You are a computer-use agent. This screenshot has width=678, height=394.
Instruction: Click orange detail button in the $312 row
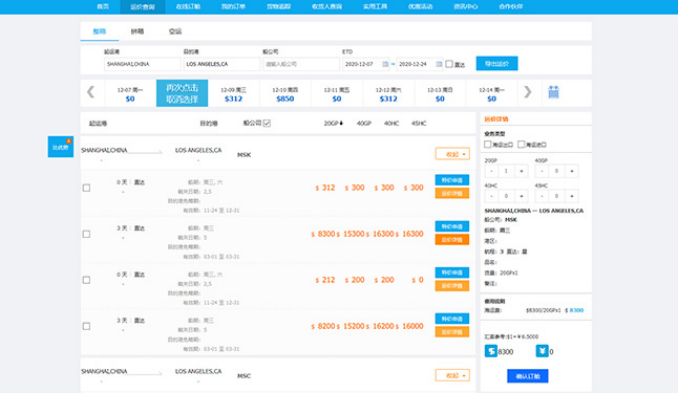tap(452, 193)
